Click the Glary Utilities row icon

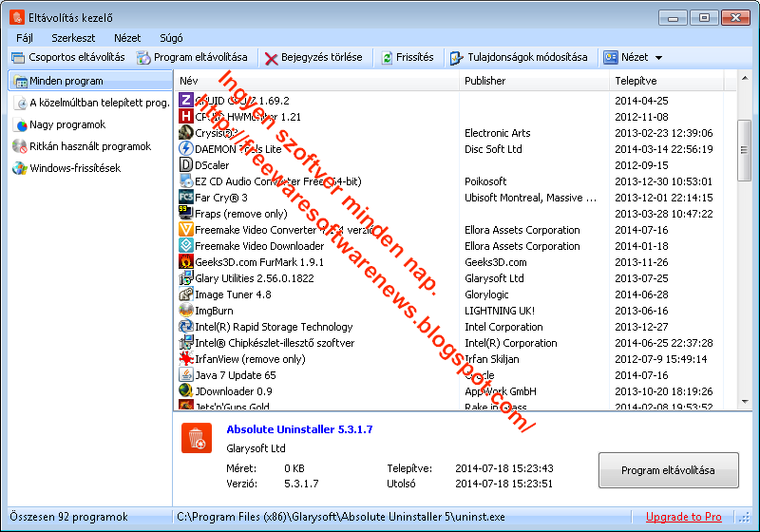click(x=186, y=277)
